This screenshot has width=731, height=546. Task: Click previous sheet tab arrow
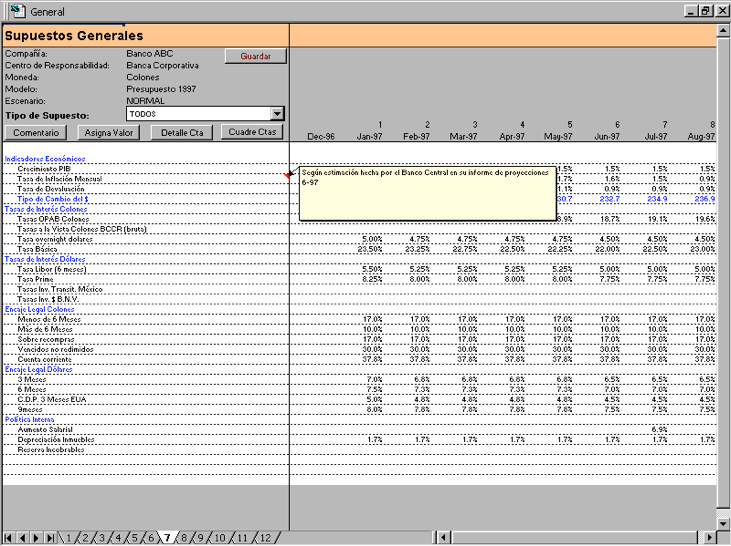point(22,538)
